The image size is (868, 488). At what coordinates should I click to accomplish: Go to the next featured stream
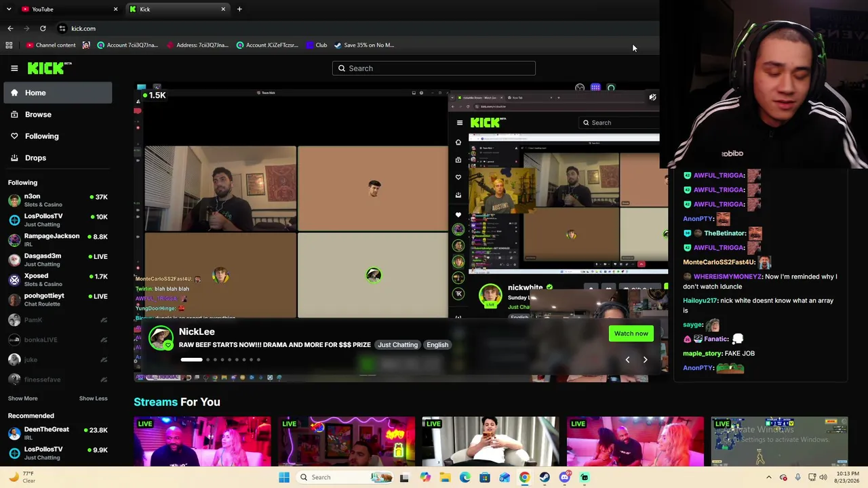(645, 360)
